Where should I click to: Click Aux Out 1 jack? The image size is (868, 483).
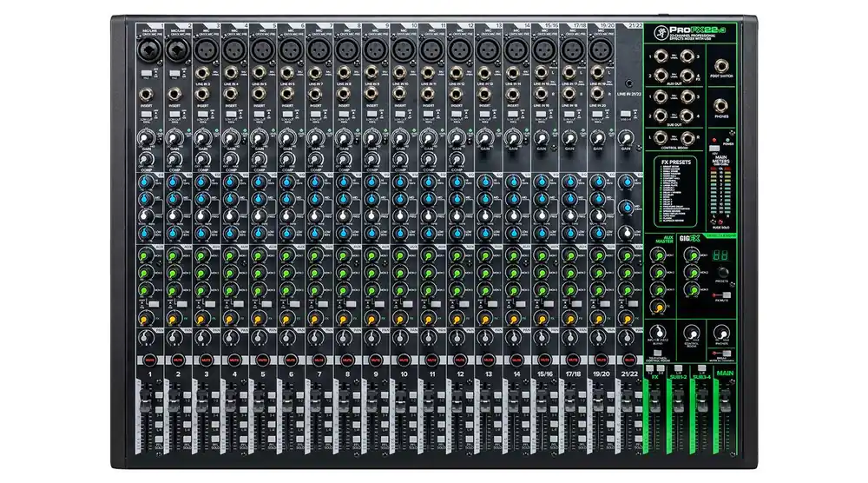tap(661, 56)
